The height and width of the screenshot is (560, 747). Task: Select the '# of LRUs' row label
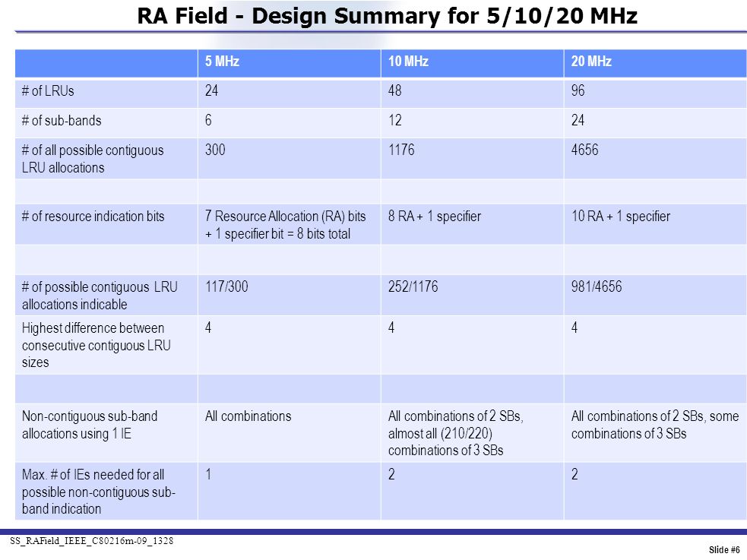[48, 91]
